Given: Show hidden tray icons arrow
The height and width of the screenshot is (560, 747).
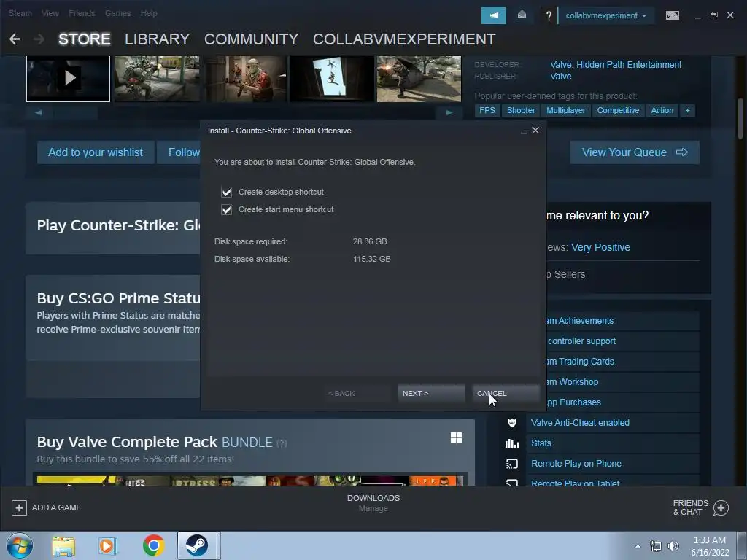Looking at the screenshot, I should [638, 546].
